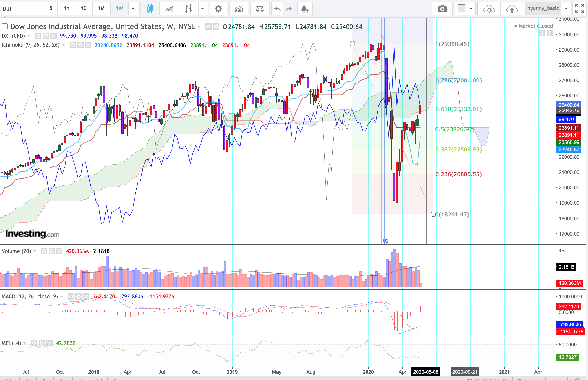Open chart settings gear icon
588x380 pixels.
218,9
